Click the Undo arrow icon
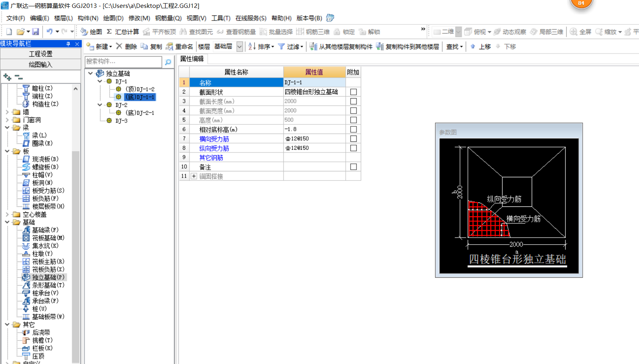Viewport: 639px width, 364px height. pos(50,32)
